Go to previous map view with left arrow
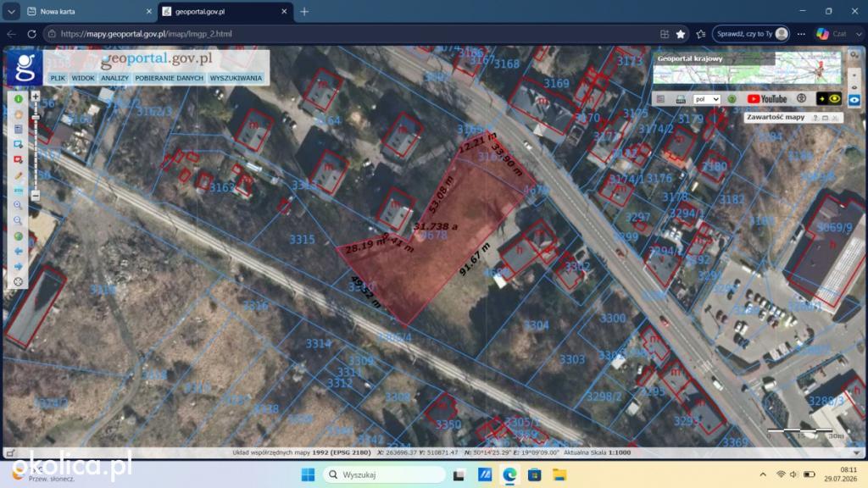868x488 pixels. pos(19,251)
